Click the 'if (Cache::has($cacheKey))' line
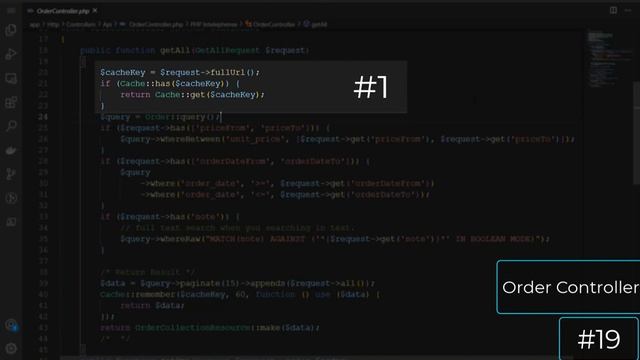The image size is (640, 360). tap(170, 84)
